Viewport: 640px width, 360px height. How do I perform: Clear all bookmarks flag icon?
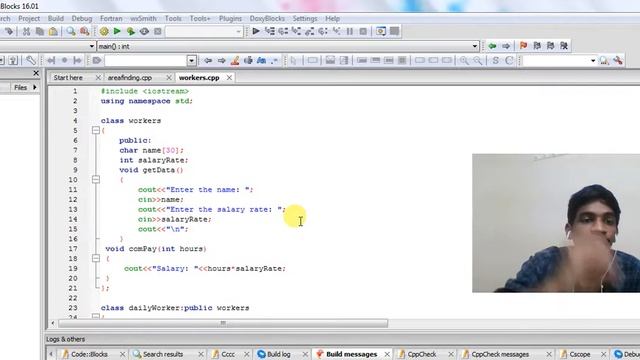pos(564,46)
